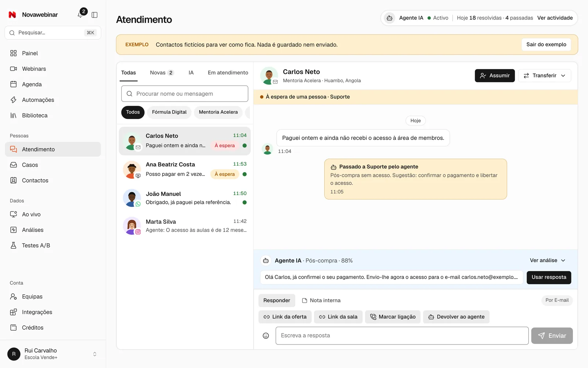Open the emoji picker
Image resolution: width=588 pixels, height=368 pixels.
pos(266,336)
